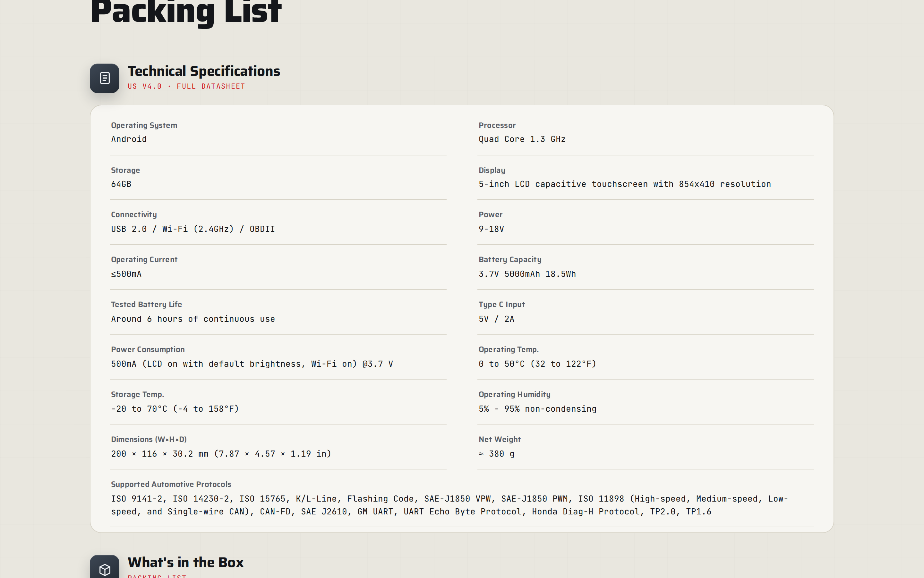The image size is (924, 578).
Task: Click the 'Battery Capacity' label
Action: (510, 259)
